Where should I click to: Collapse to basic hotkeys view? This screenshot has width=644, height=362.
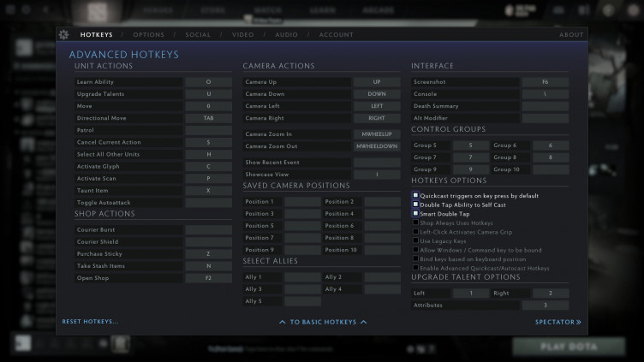[323, 322]
